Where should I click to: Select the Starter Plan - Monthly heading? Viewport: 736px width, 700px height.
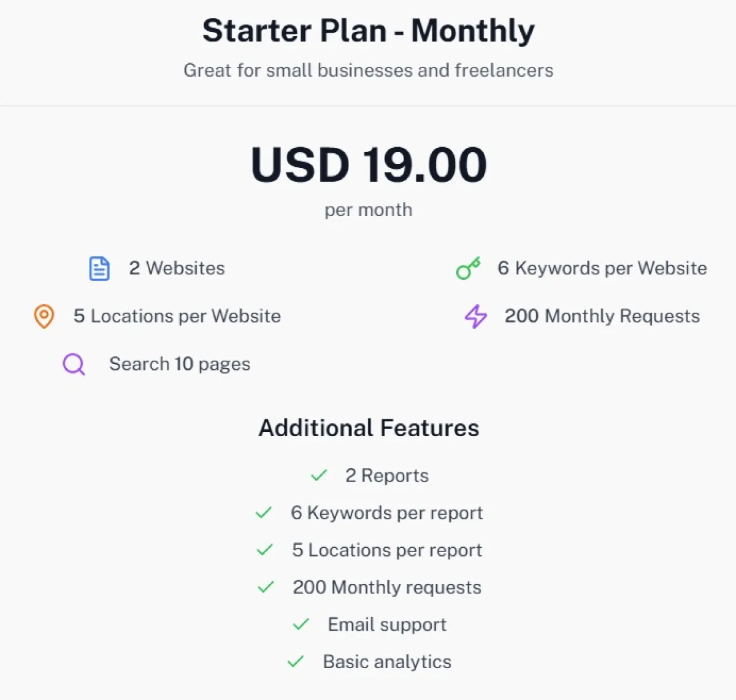point(369,31)
